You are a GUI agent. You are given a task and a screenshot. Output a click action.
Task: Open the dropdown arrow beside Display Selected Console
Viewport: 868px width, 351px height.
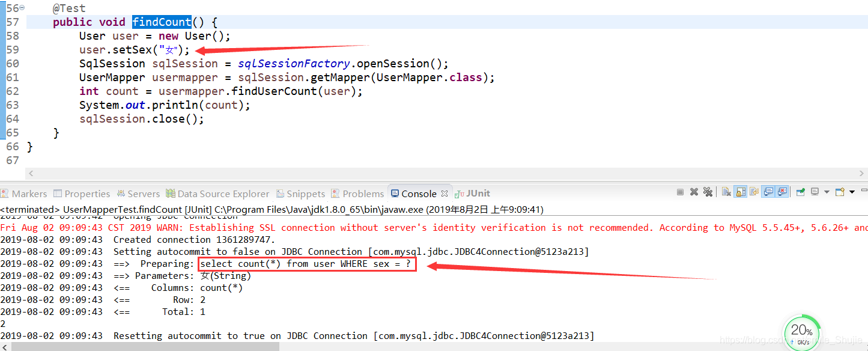tap(827, 192)
